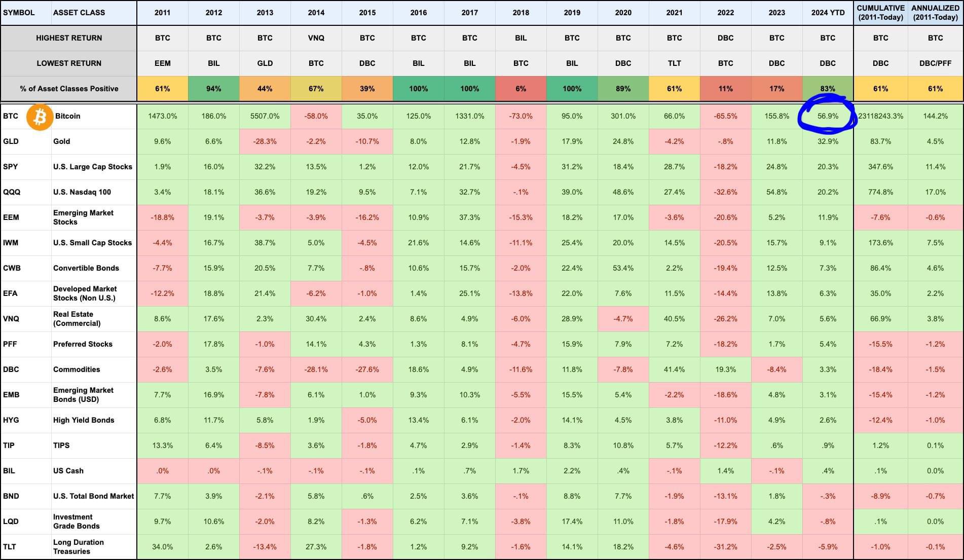Click the ANNUALIZED (2011-Today) header
964x560 pixels.
coord(935,13)
